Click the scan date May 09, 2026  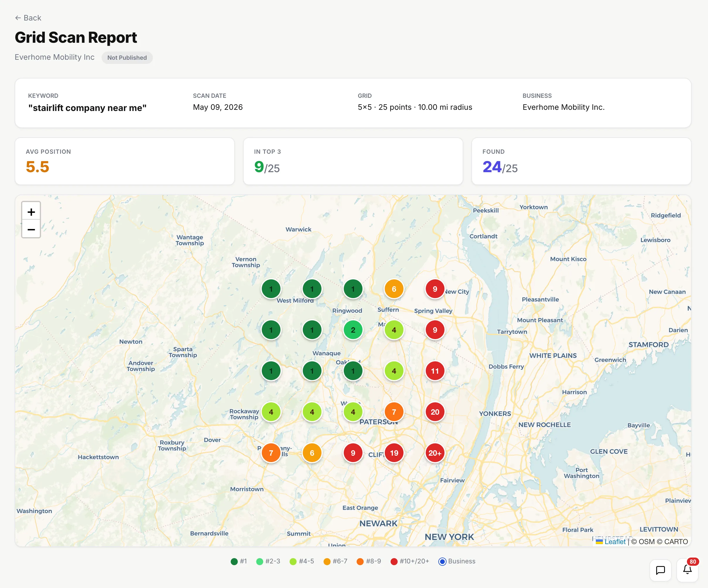(218, 107)
